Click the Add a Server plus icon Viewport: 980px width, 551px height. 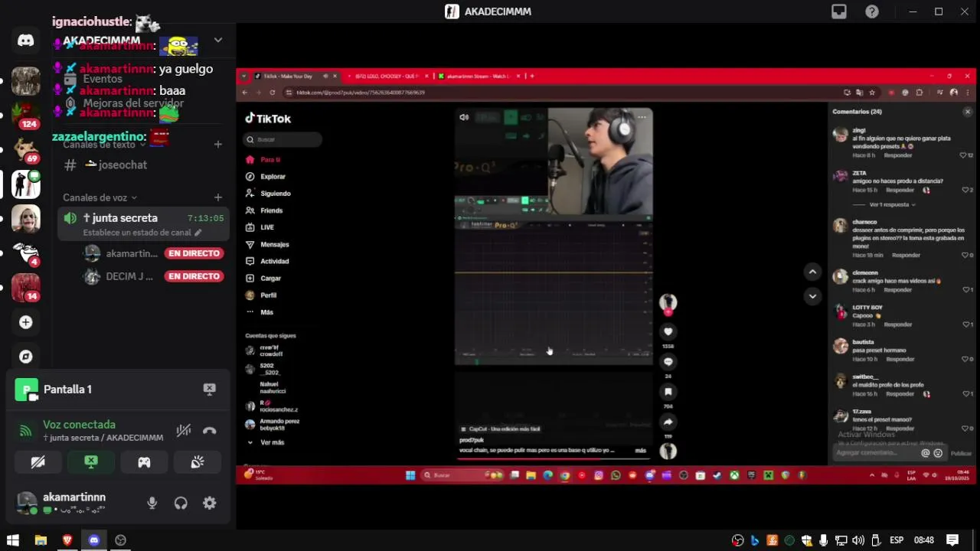tap(25, 322)
